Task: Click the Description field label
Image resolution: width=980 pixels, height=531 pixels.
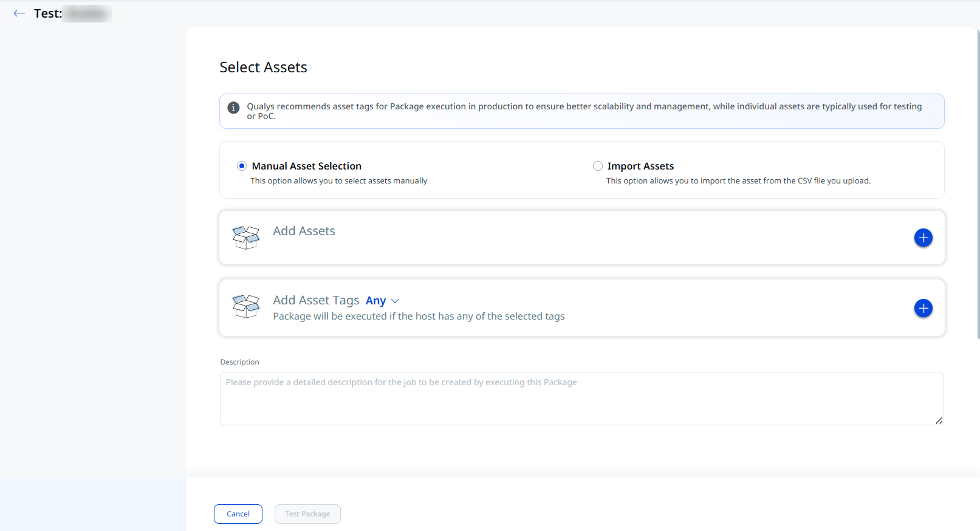Action: point(239,362)
